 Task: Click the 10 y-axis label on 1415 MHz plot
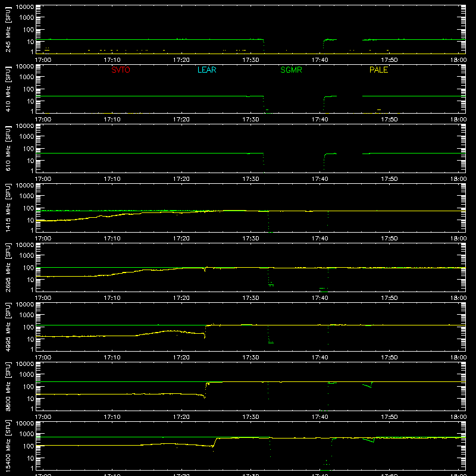(x=30, y=220)
